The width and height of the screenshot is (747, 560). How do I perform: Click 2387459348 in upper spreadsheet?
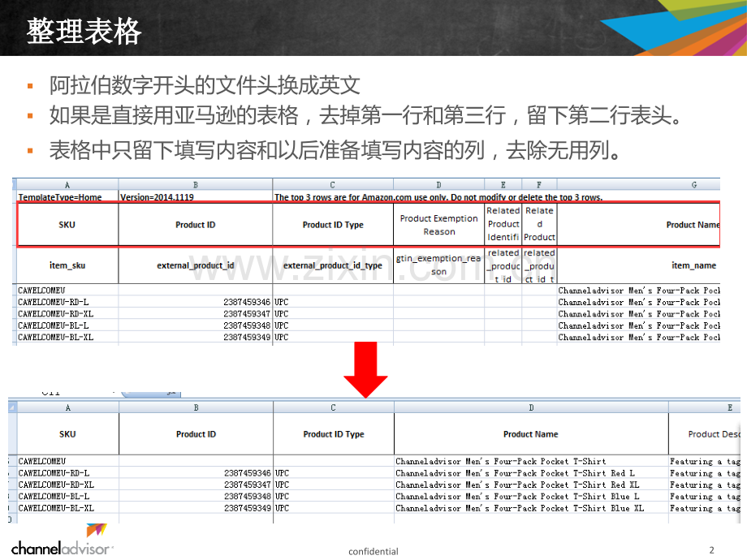[x=196, y=325]
